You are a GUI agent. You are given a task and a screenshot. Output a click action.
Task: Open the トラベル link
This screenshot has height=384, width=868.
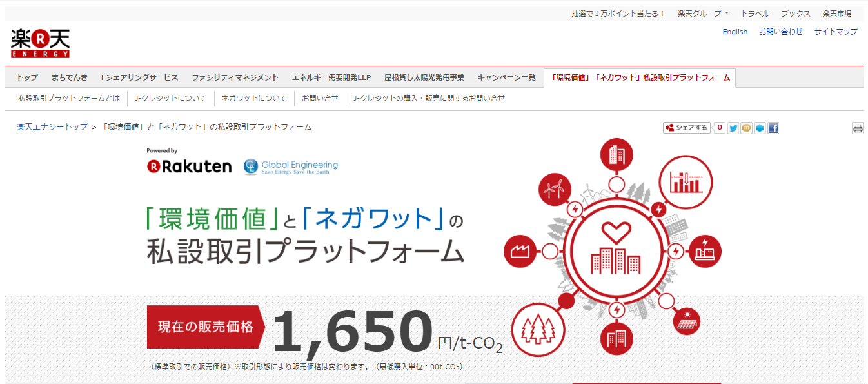755,14
